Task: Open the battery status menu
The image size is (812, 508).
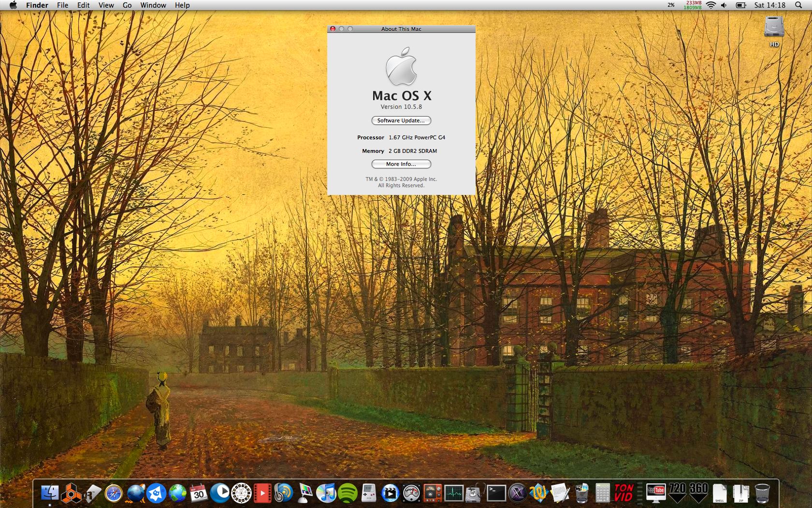Action: coord(741,5)
